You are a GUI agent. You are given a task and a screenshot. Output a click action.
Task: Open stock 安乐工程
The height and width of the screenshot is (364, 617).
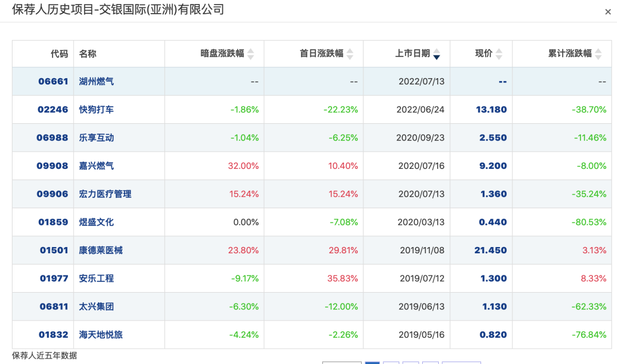point(97,278)
